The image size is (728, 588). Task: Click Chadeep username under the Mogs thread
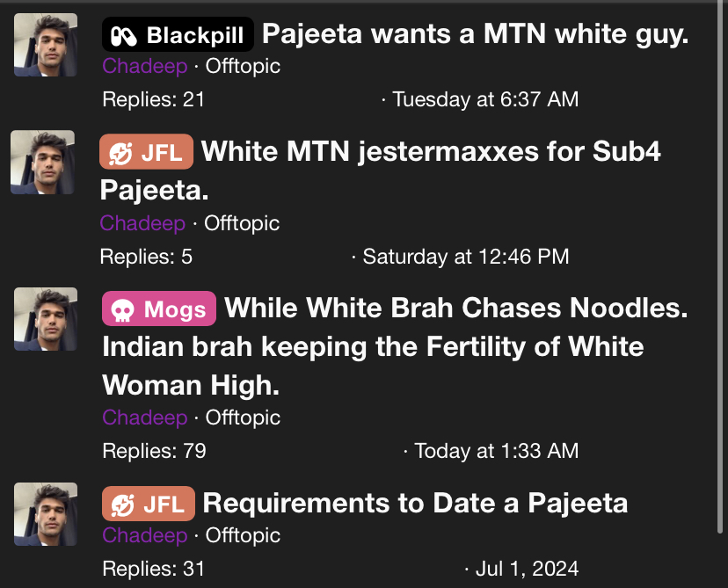(x=145, y=417)
